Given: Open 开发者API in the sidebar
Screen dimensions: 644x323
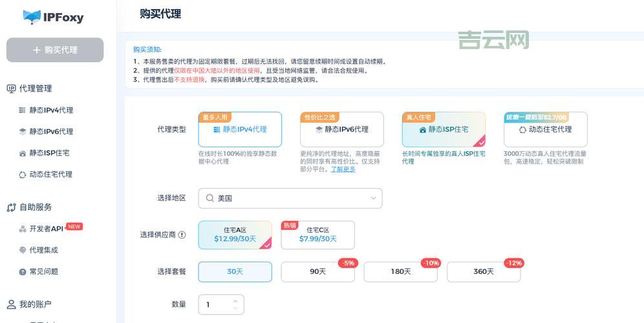Looking at the screenshot, I should click(46, 229).
